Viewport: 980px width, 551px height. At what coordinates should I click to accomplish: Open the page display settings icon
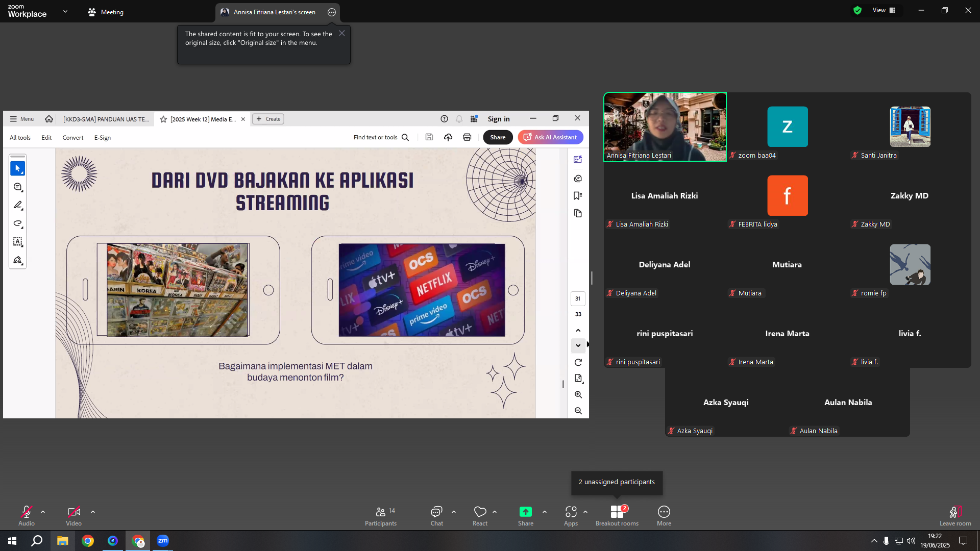578,378
